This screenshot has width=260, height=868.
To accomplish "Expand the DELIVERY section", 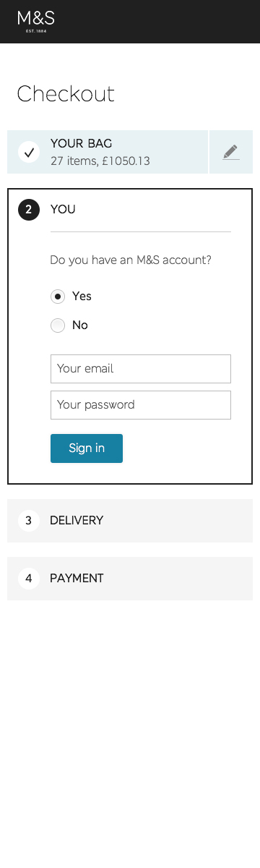I will [130, 521].
